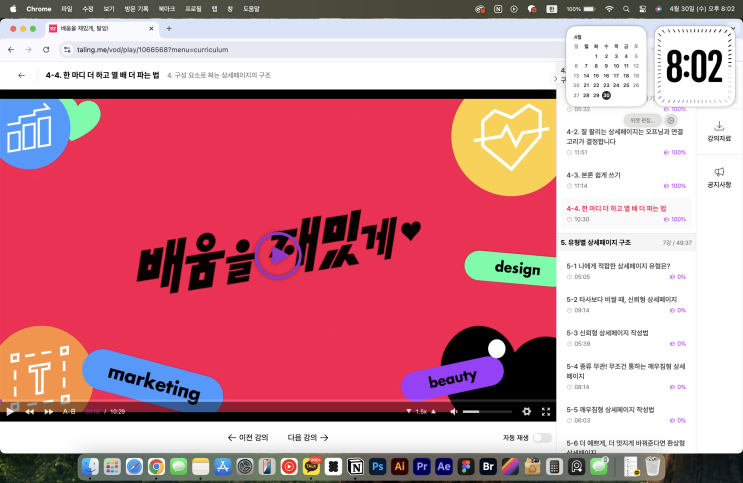Launch After Effects from the Dock
Image resolution: width=743 pixels, height=483 pixels.
pyautogui.click(x=444, y=467)
